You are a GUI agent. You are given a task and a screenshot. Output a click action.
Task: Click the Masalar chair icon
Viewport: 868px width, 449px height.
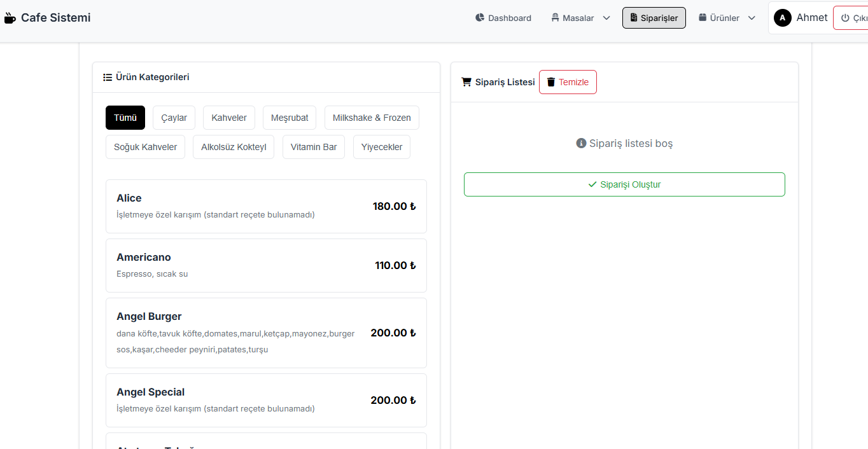click(555, 18)
